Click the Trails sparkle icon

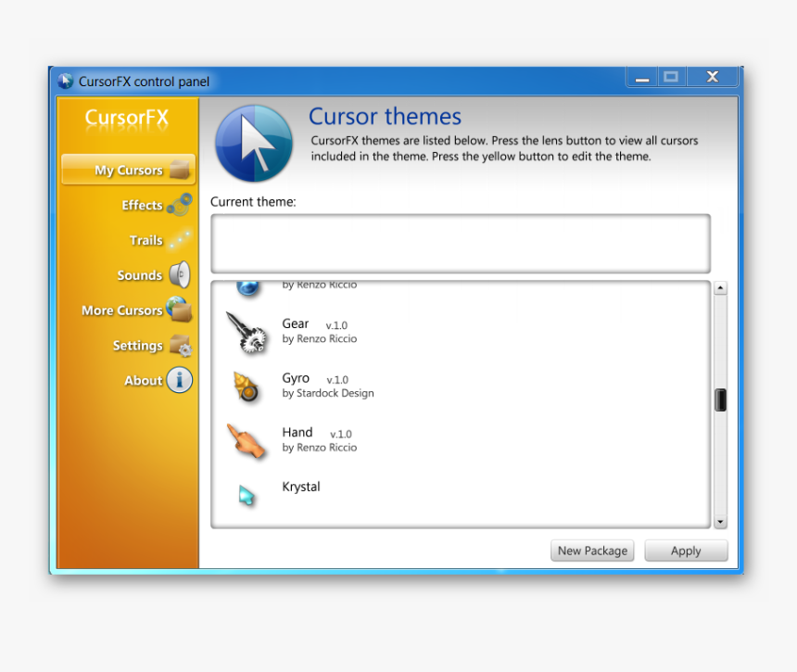(x=180, y=239)
